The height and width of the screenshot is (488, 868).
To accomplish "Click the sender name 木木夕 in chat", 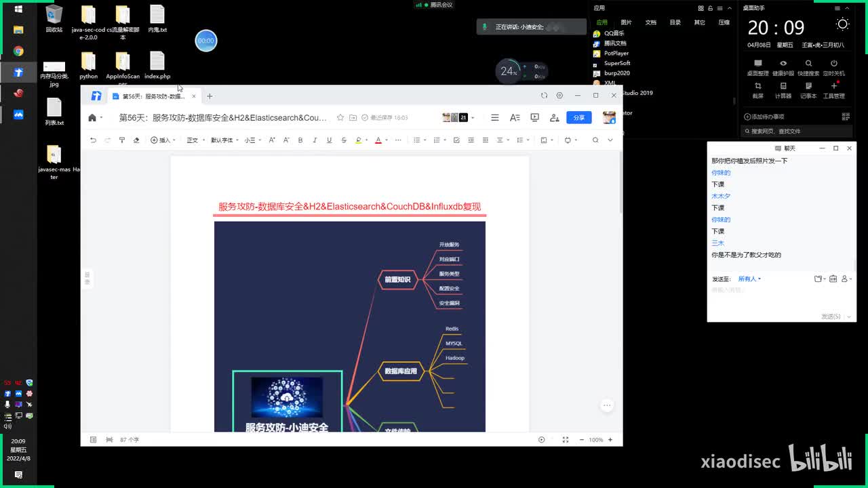I will (721, 196).
